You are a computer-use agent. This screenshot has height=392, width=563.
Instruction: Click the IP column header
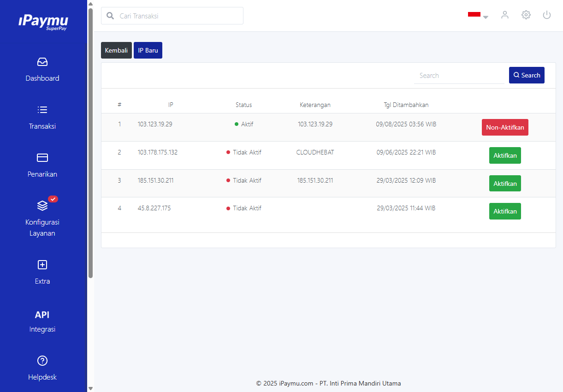click(171, 105)
